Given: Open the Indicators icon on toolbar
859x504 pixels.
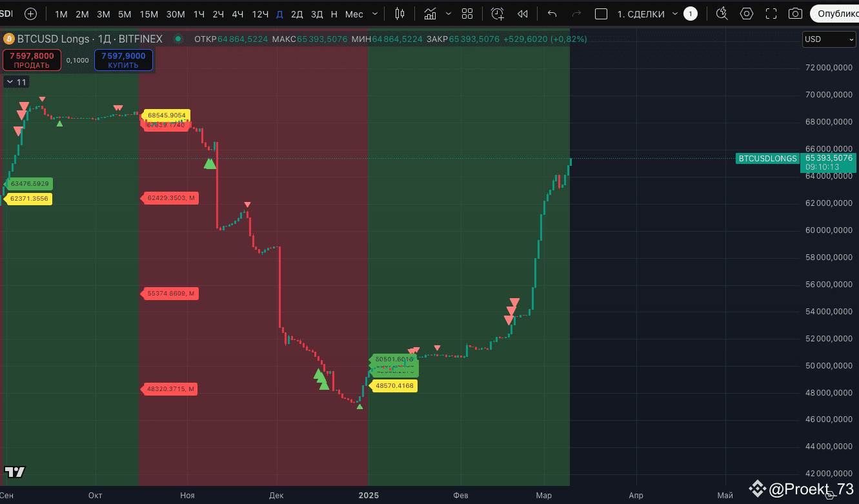Looking at the screenshot, I should pyautogui.click(x=430, y=13).
